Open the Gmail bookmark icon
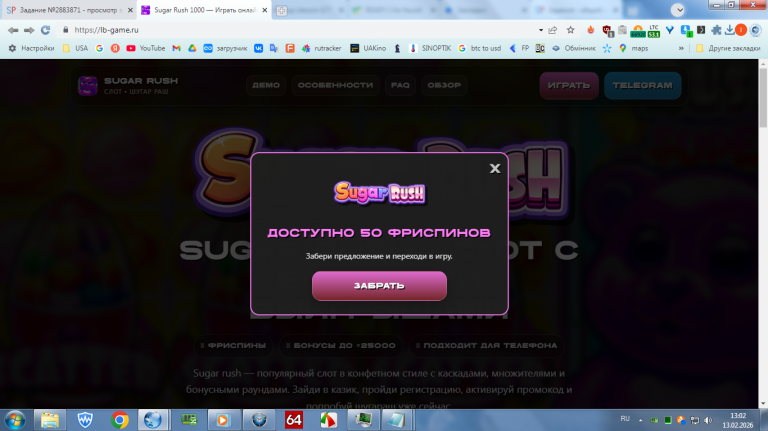This screenshot has height=431, width=768. tap(176, 48)
